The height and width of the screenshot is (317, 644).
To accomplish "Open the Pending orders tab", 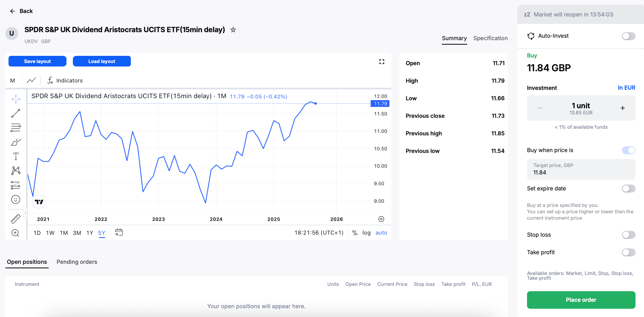I will (77, 262).
